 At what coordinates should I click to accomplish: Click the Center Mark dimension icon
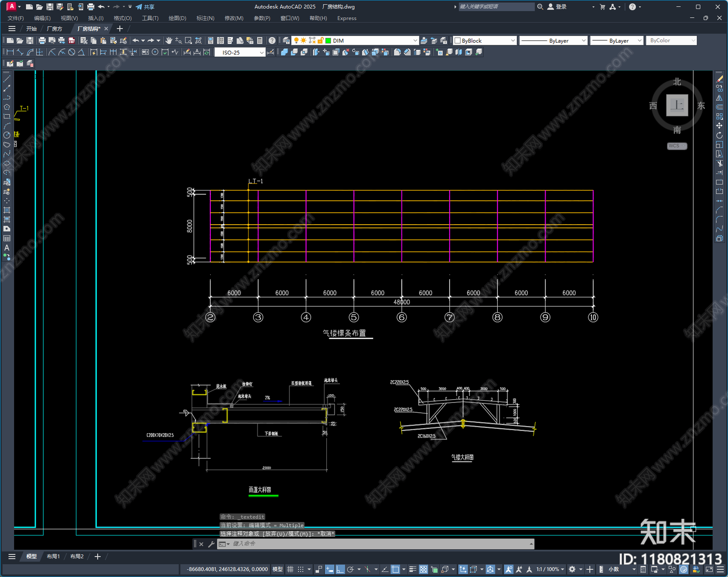(x=155, y=52)
